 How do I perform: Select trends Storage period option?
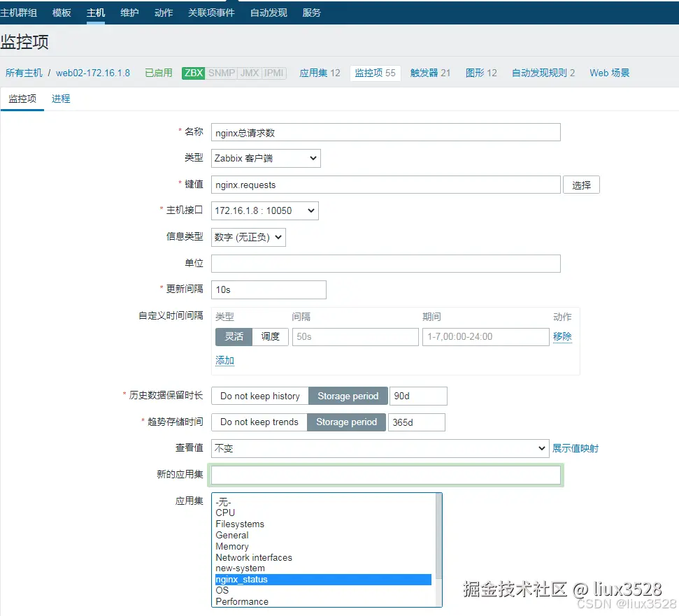346,422
